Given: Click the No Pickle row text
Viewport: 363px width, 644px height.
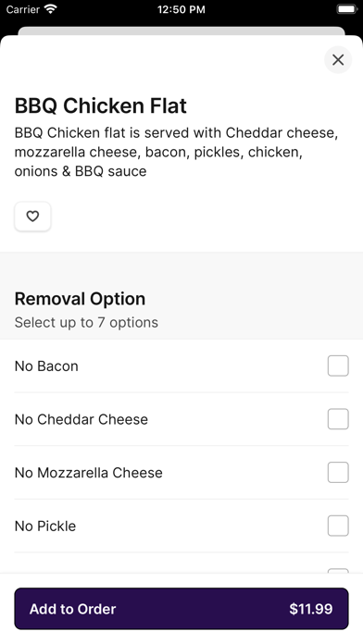Looking at the screenshot, I should tap(45, 526).
